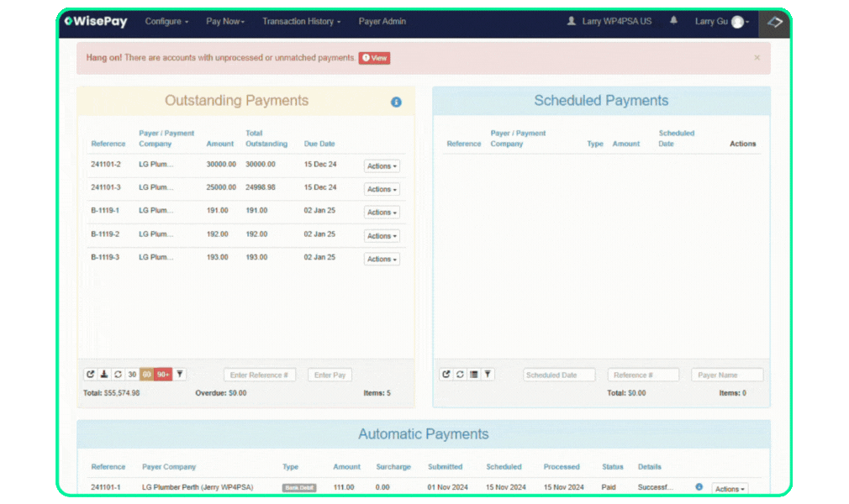Click the export/download icon under Outstanding Payments
Image resolution: width=849 pixels, height=504 pixels.
tap(103, 374)
